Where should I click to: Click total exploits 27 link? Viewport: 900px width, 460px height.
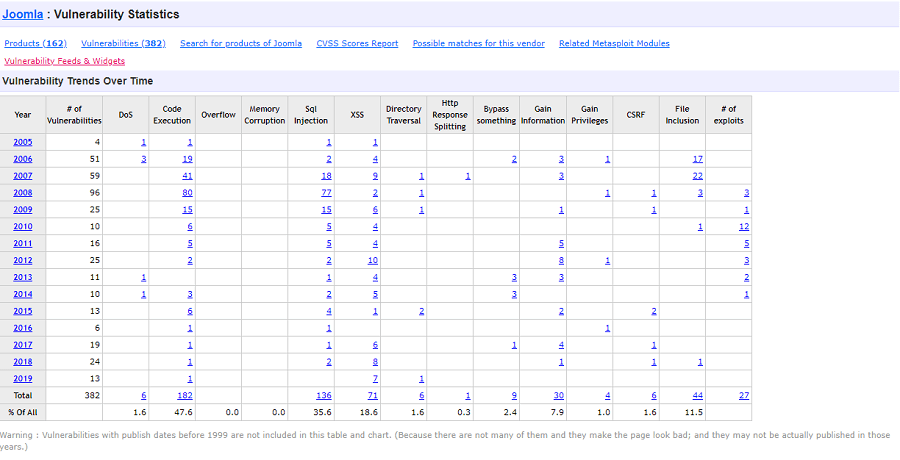click(744, 396)
